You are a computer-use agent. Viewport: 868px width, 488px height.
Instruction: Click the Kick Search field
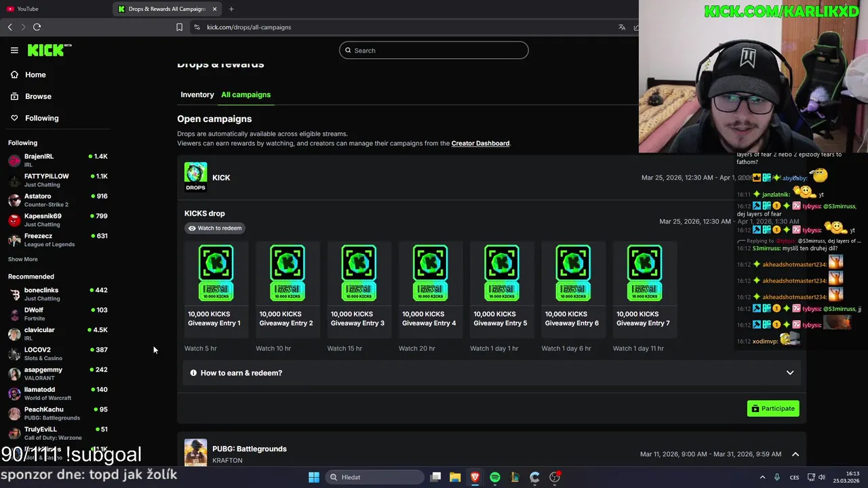[434, 50]
